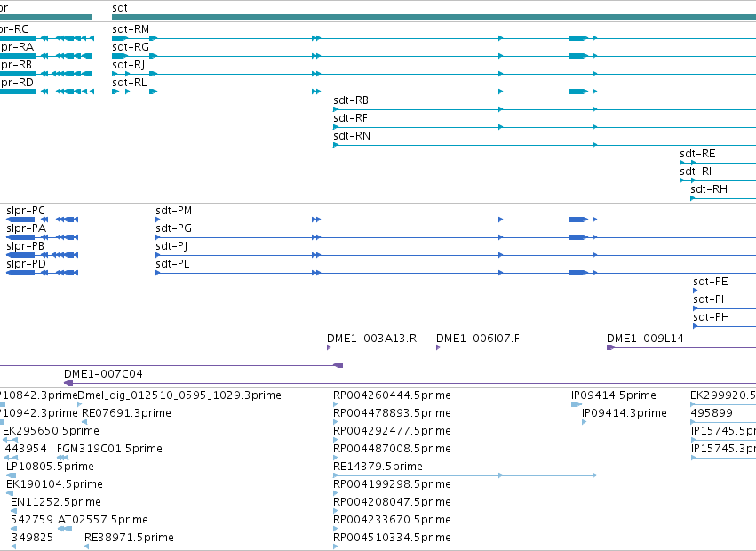756x551 pixels.
Task: Select the LP10805.5prime EST label
Action: [x=50, y=467]
